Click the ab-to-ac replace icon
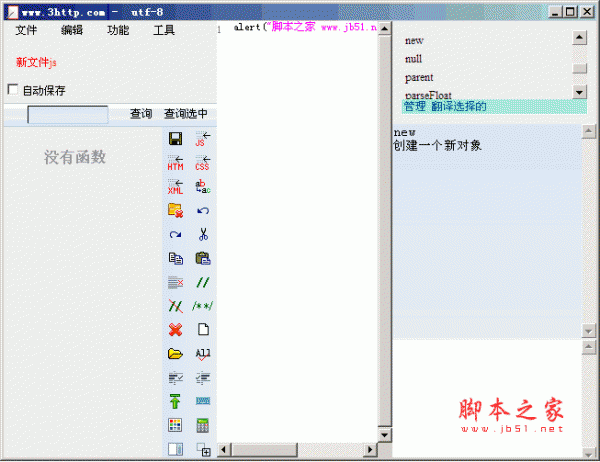The height and width of the screenshot is (462, 600). coord(202,186)
